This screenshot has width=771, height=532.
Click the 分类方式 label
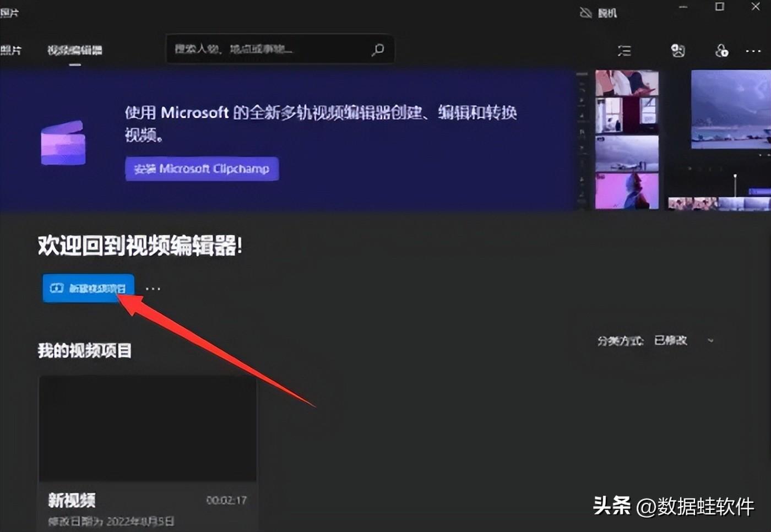click(x=621, y=341)
